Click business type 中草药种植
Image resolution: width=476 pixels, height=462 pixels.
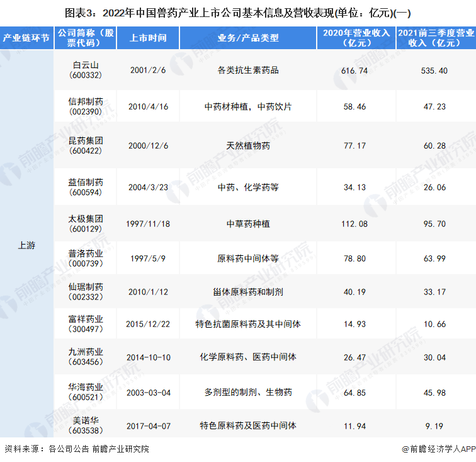pyautogui.click(x=247, y=224)
